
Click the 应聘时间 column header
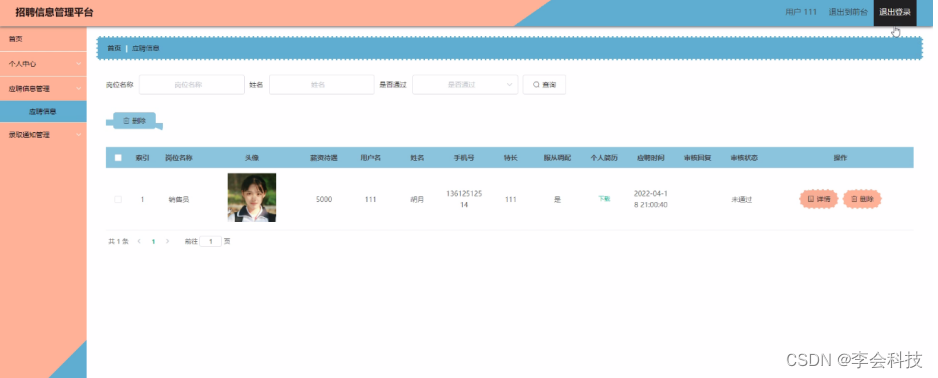(x=650, y=158)
